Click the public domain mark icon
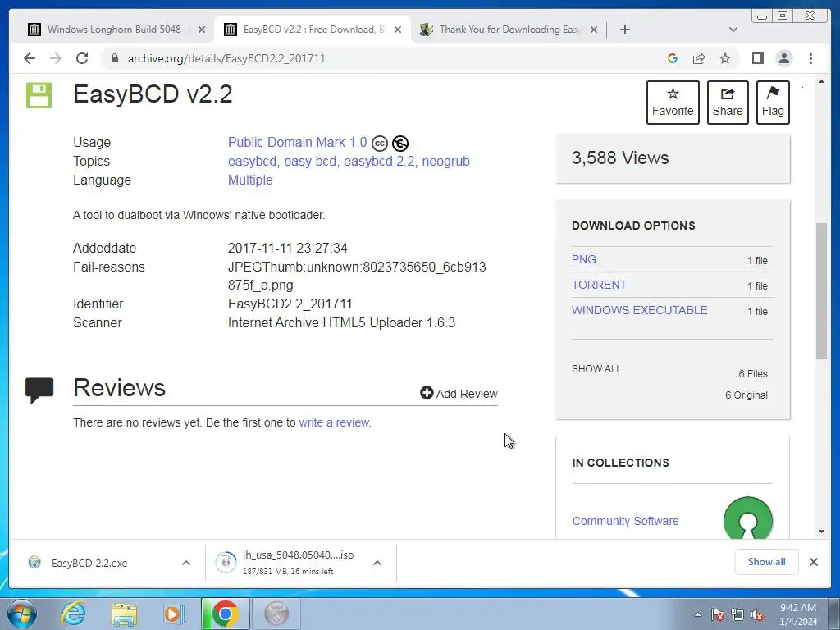The width and height of the screenshot is (840, 630). (400, 144)
